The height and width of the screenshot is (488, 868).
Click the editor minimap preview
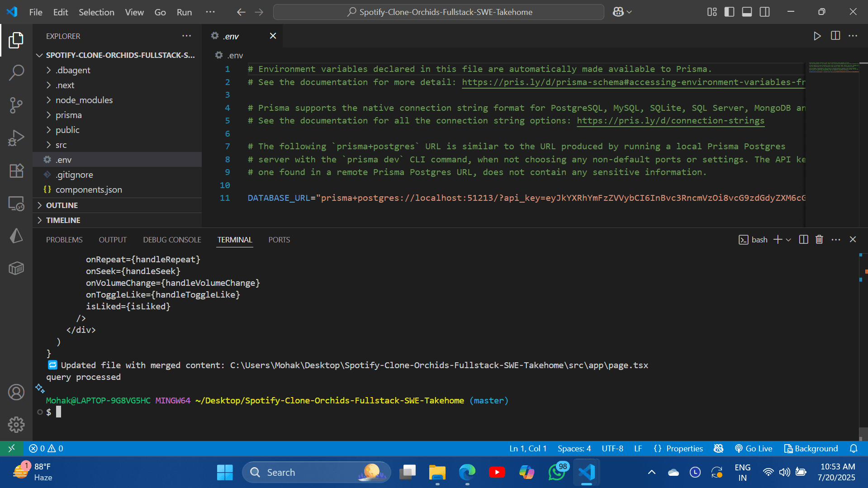tap(833, 67)
